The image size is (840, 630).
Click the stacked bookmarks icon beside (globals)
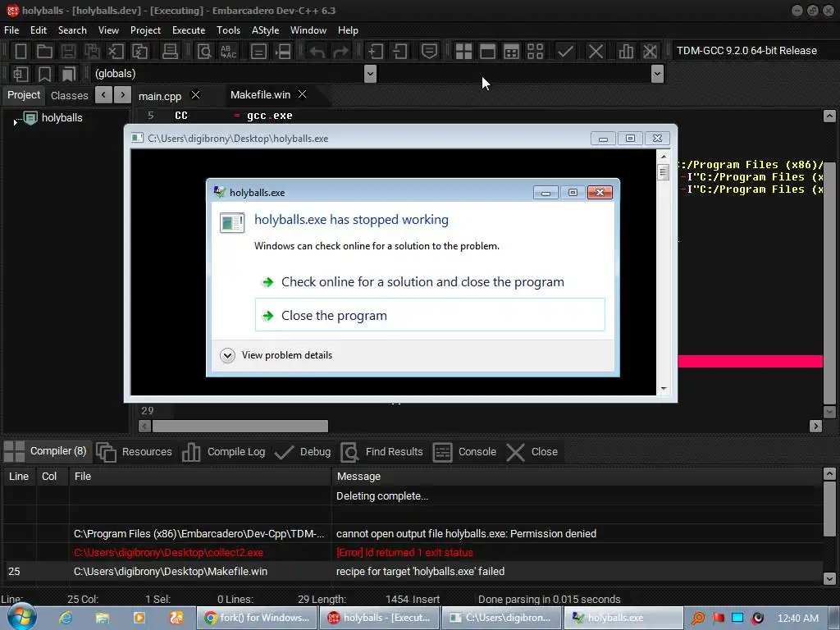pos(69,74)
